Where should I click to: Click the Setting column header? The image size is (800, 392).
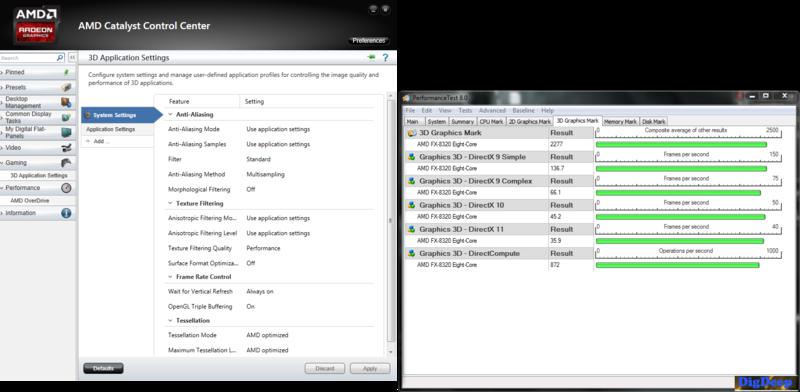(x=255, y=102)
